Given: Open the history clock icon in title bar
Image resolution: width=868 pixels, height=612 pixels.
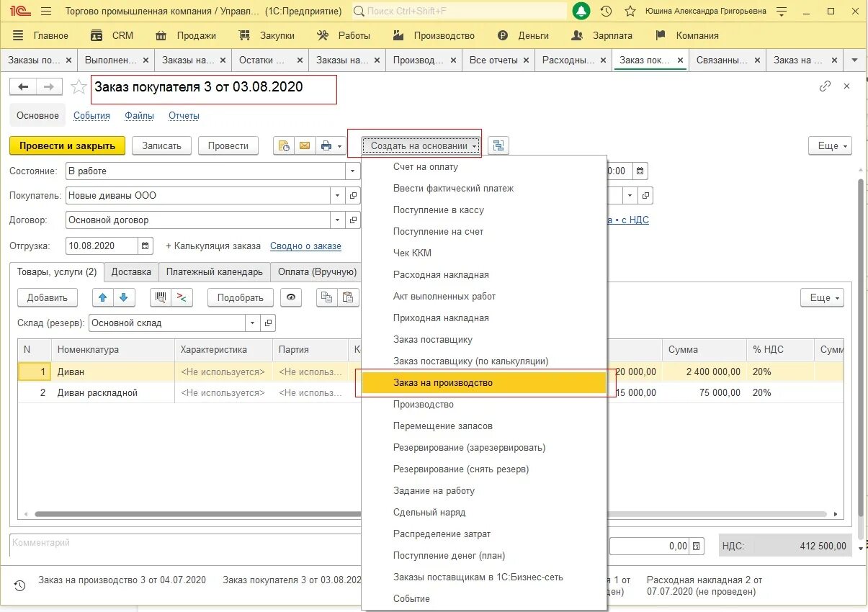Looking at the screenshot, I should coord(606,12).
